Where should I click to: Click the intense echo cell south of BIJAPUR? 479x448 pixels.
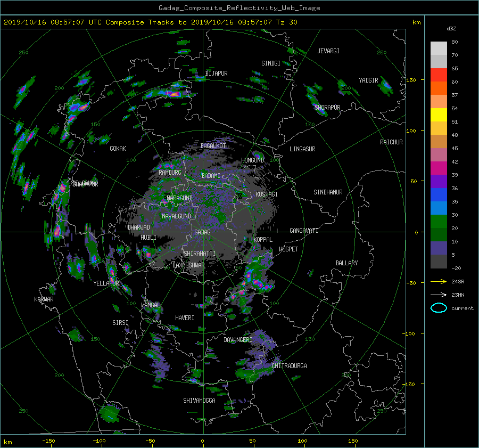(173, 94)
